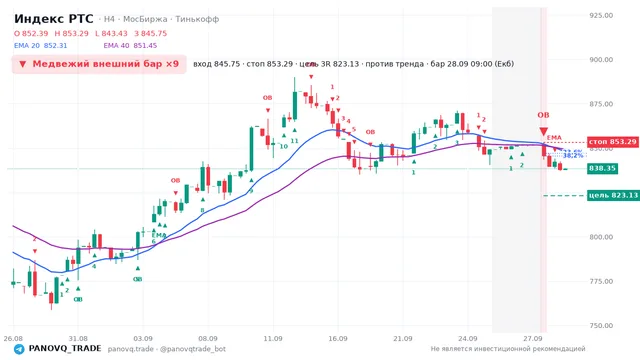Click the 900.00 price axis label
Viewport: 640px width, 360px height.
click(x=601, y=60)
